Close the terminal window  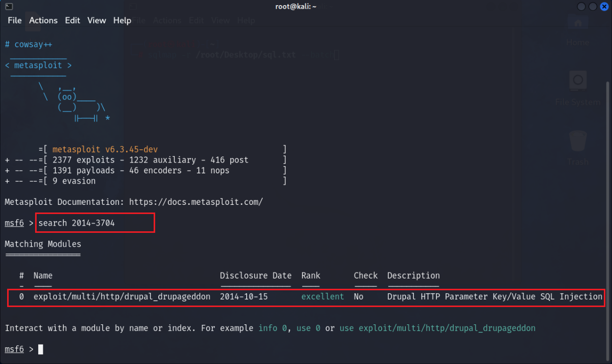click(603, 6)
